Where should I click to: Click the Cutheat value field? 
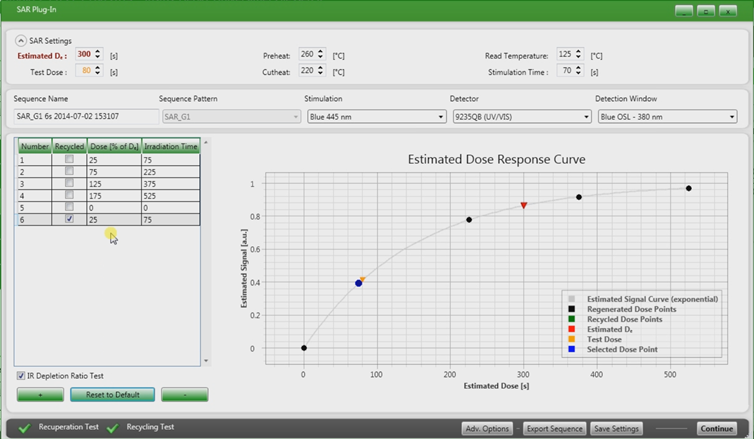coord(308,71)
